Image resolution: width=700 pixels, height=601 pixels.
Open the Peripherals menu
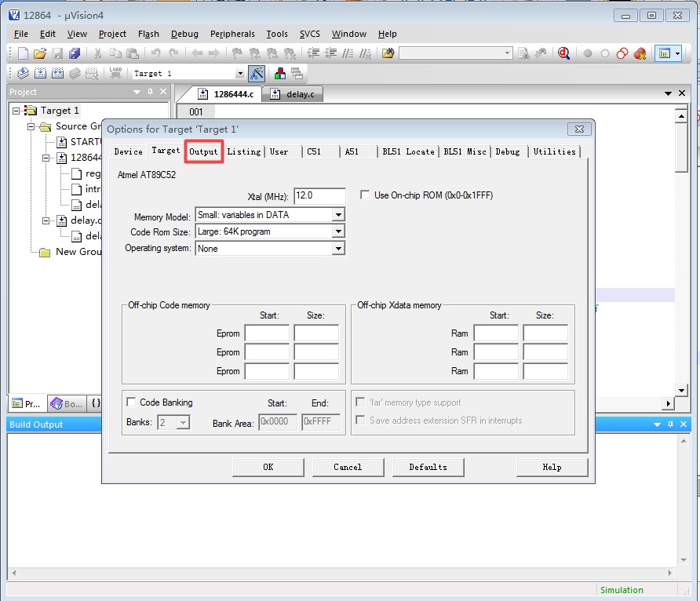coord(232,34)
